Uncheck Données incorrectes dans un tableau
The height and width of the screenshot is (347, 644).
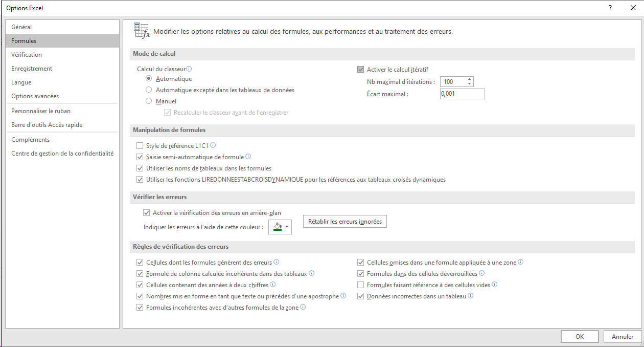coord(361,296)
